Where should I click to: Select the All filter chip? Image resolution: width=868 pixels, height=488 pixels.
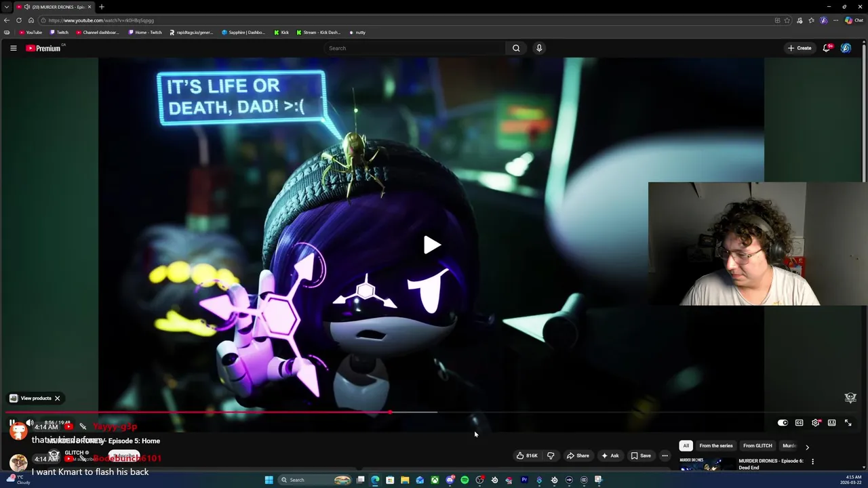pos(686,446)
